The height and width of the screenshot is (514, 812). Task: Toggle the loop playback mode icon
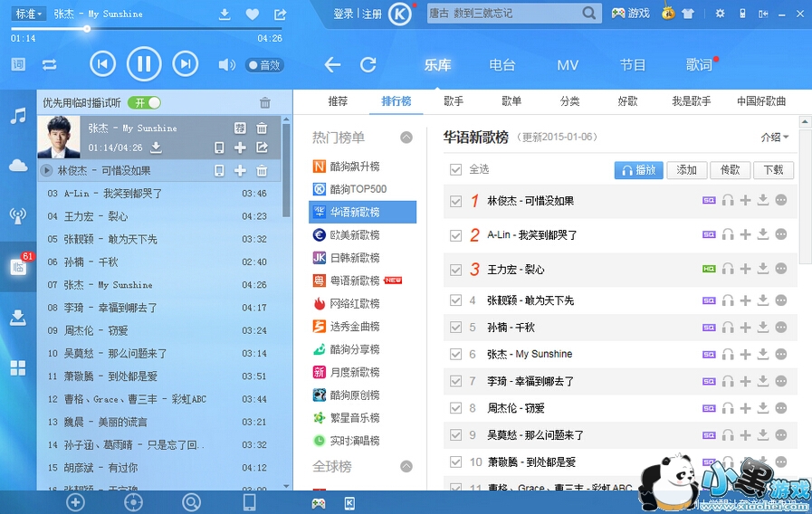pos(49,65)
